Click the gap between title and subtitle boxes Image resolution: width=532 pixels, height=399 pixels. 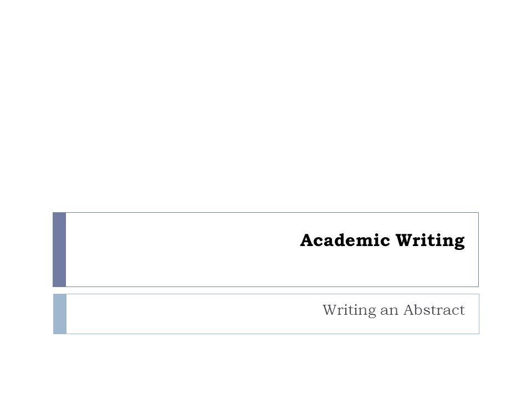pos(266,290)
